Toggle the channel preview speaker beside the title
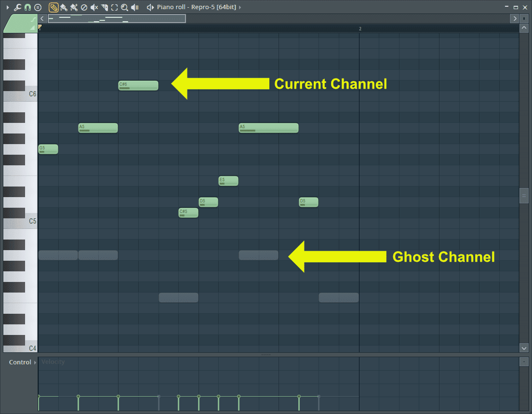 (x=149, y=7)
